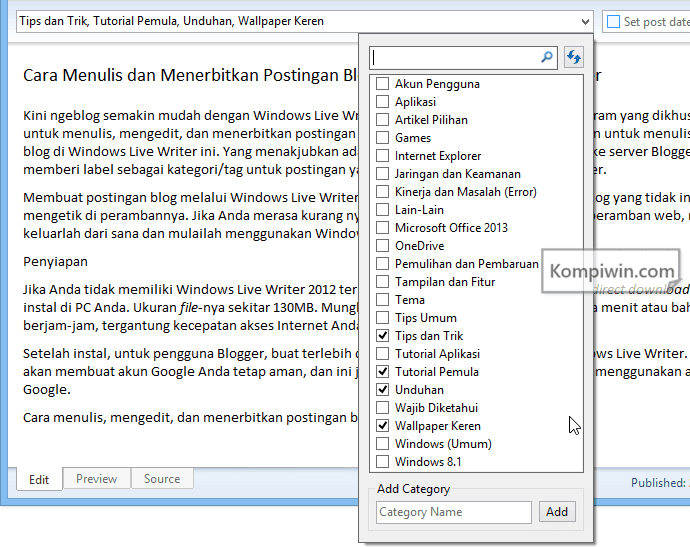Check the Aplikasi category
The image size is (690, 547).
point(382,102)
